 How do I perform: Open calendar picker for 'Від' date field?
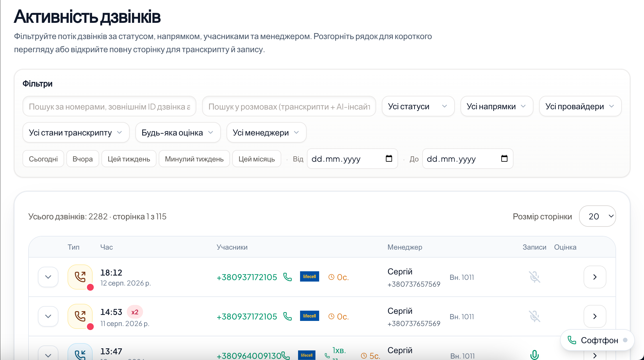389,158
